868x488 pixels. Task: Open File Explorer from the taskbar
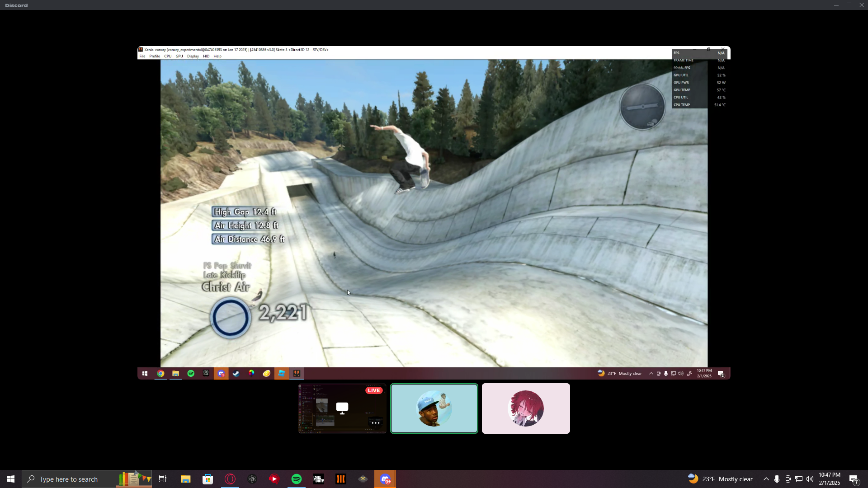(186, 479)
